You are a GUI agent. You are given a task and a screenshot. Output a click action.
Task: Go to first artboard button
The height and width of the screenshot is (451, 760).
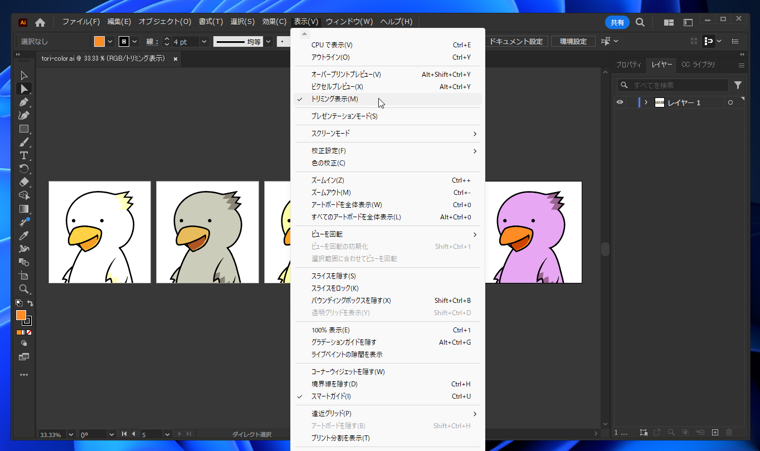pos(124,434)
